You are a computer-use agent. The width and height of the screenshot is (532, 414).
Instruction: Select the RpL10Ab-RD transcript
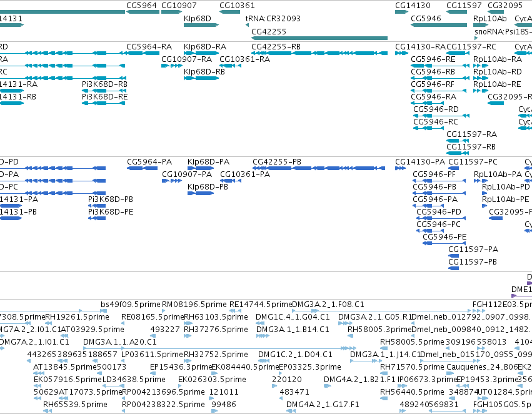(x=481, y=78)
